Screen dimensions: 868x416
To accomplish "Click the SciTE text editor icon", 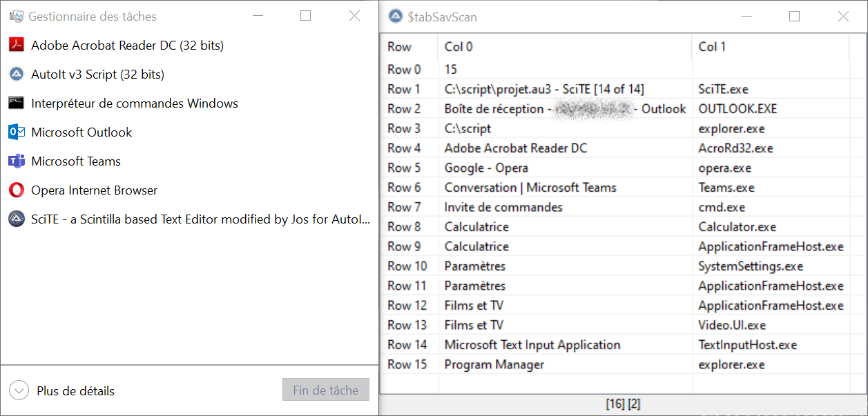I will tap(17, 219).
